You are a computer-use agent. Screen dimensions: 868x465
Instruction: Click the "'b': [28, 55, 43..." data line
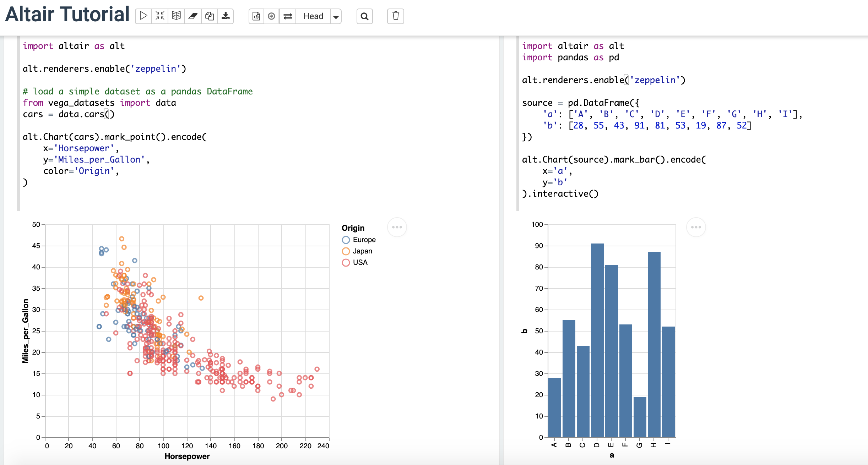tap(647, 125)
